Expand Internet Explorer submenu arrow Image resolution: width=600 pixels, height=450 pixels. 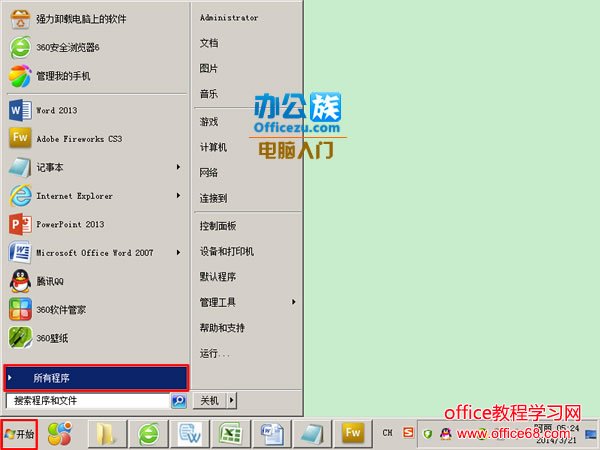coord(178,196)
